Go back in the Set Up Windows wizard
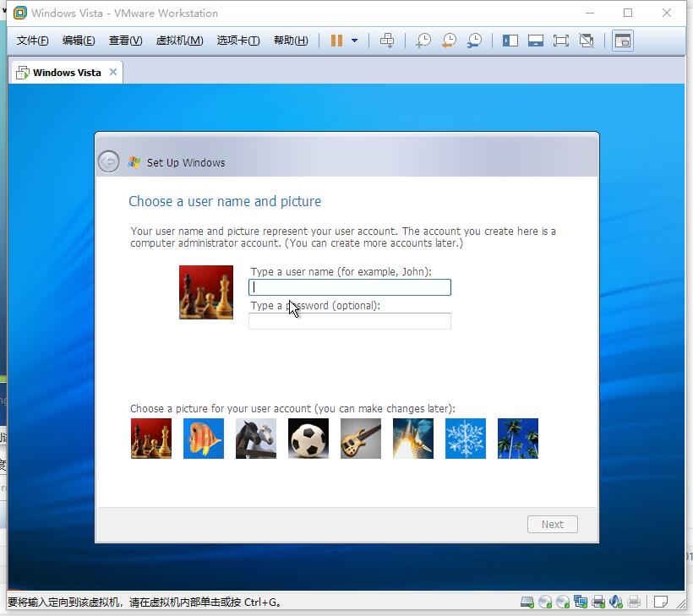Screen dimensions: 693x616 point(108,161)
